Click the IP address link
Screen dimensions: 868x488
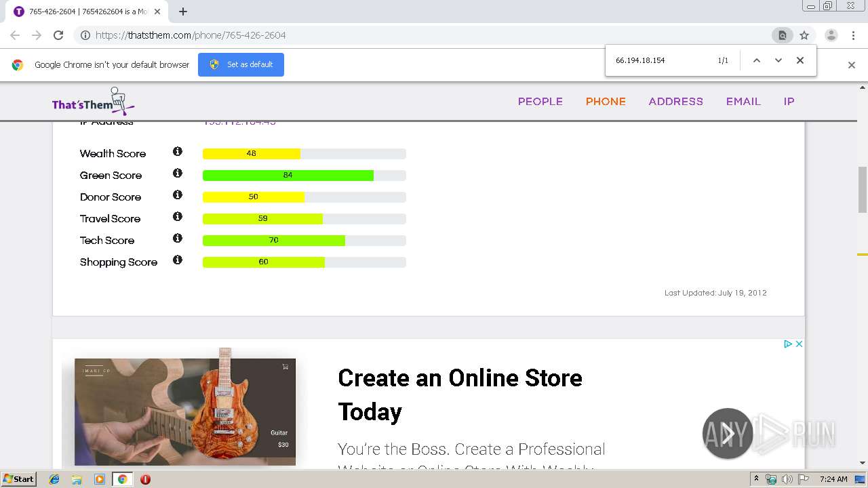[239, 122]
